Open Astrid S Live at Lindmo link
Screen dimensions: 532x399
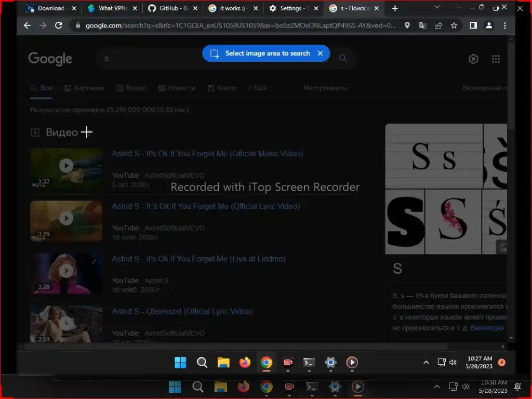point(199,259)
